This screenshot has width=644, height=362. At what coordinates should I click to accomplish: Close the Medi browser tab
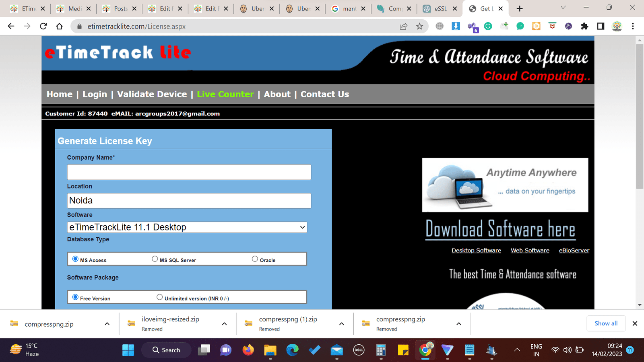[x=89, y=8]
